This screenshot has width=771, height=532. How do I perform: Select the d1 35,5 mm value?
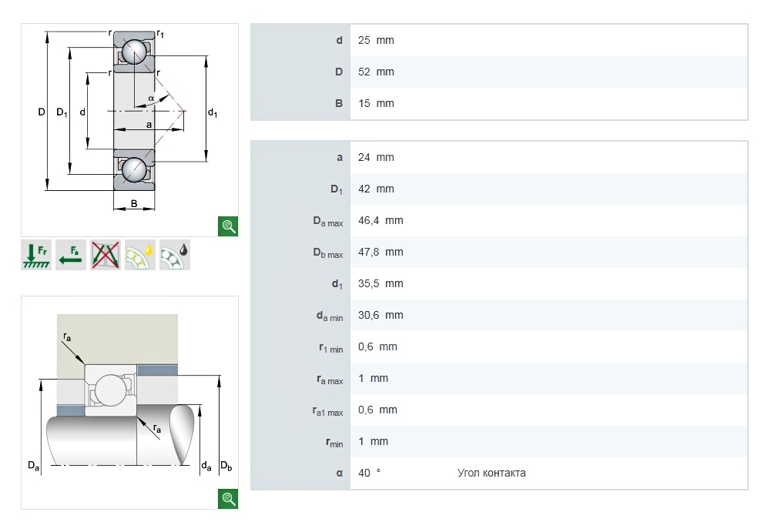pos(380,283)
